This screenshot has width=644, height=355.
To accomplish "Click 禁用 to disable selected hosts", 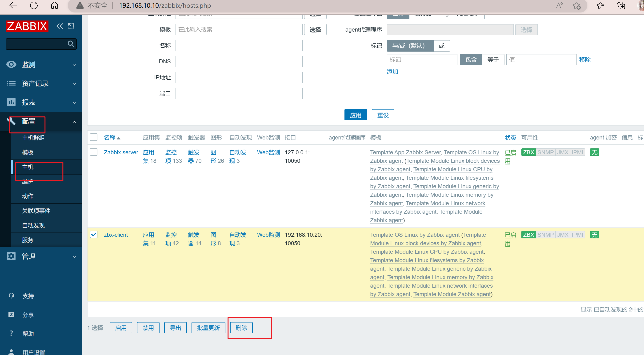I will click(148, 328).
